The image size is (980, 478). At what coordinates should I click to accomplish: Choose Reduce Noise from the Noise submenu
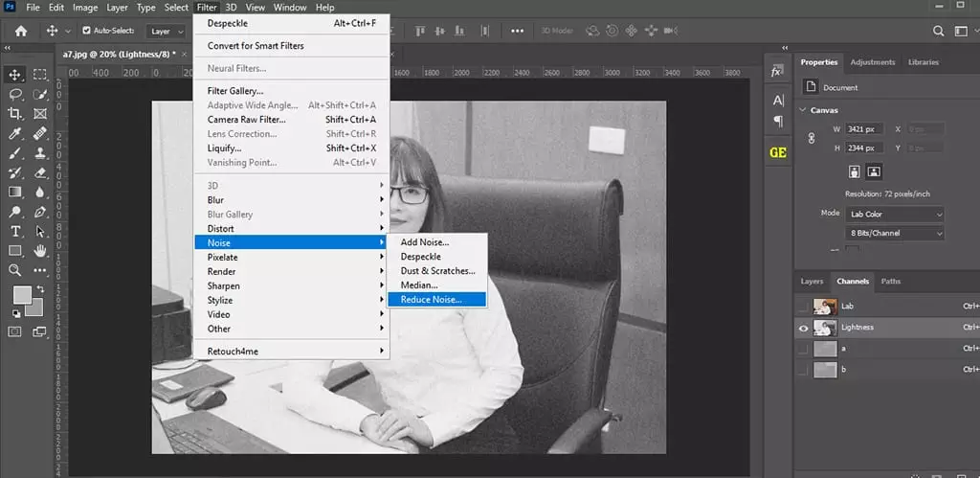coord(431,300)
